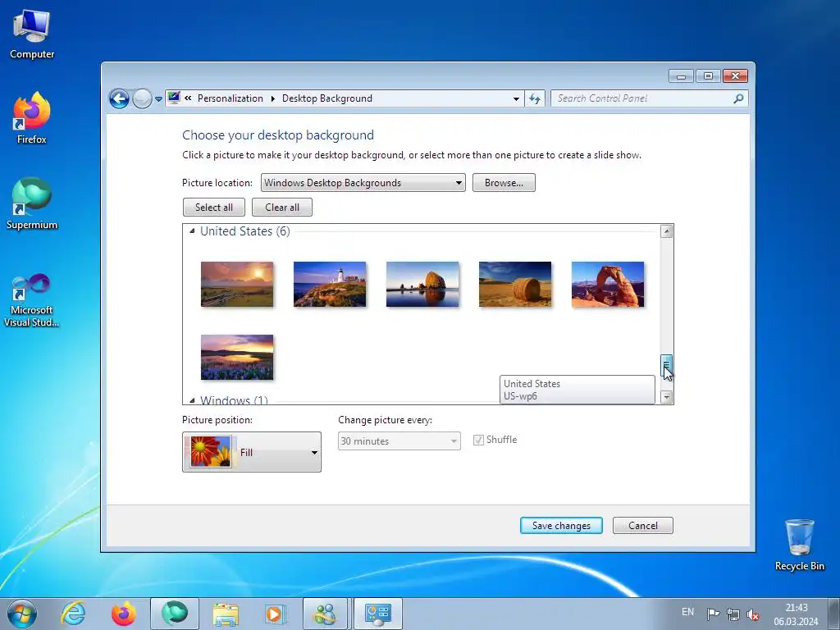Click the breadcrumb double-chevron before Personalization
Image resolution: width=840 pixels, height=630 pixels.
(188, 98)
